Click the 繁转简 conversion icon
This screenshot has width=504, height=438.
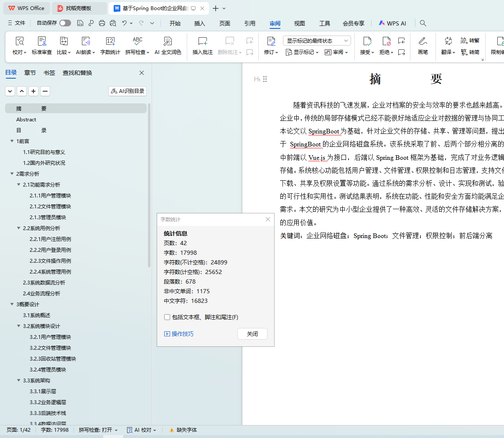470,52
